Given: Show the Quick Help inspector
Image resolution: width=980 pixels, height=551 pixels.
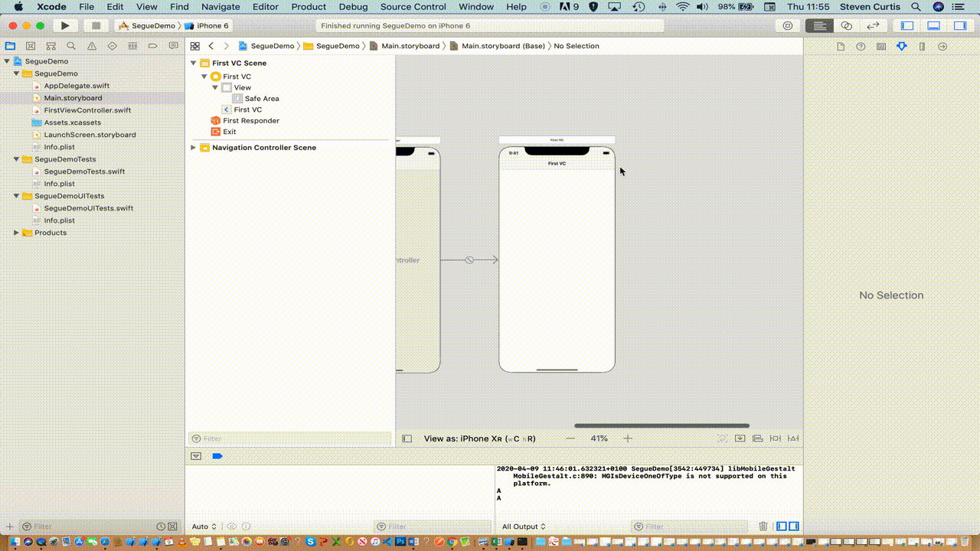Looking at the screenshot, I should point(861,47).
